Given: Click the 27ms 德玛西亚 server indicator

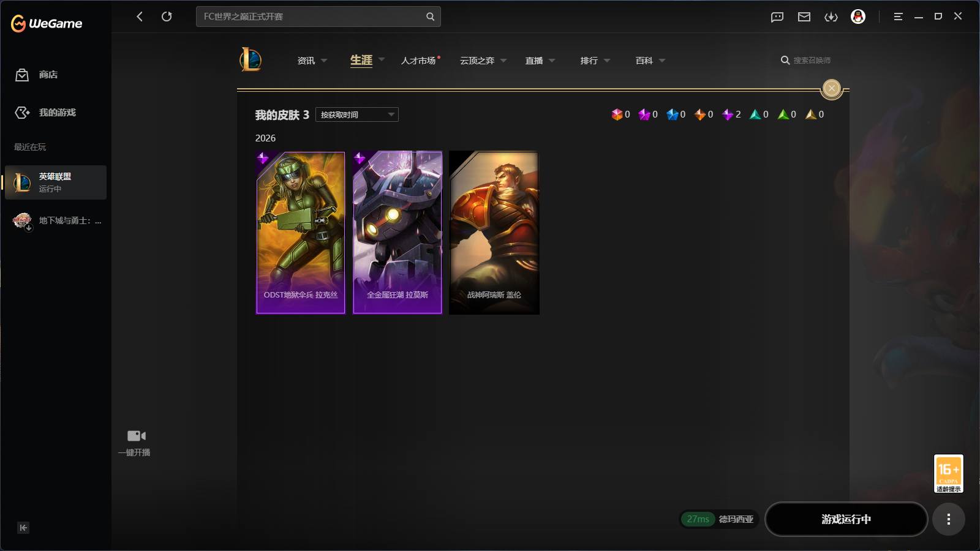Looking at the screenshot, I should 720,519.
